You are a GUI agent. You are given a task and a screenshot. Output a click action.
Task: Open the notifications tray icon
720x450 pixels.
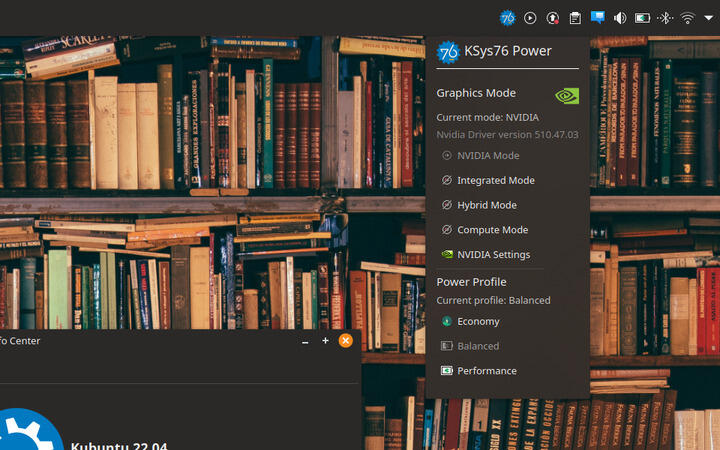tap(597, 17)
